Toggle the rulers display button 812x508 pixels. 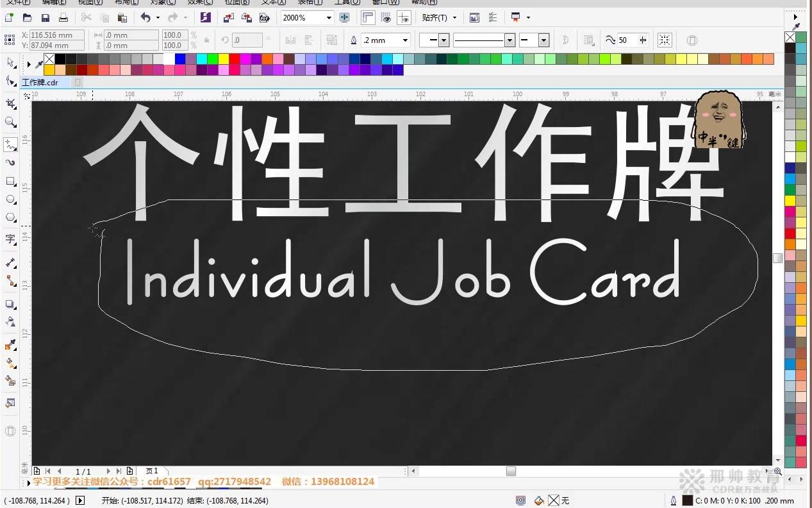pyautogui.click(x=367, y=17)
